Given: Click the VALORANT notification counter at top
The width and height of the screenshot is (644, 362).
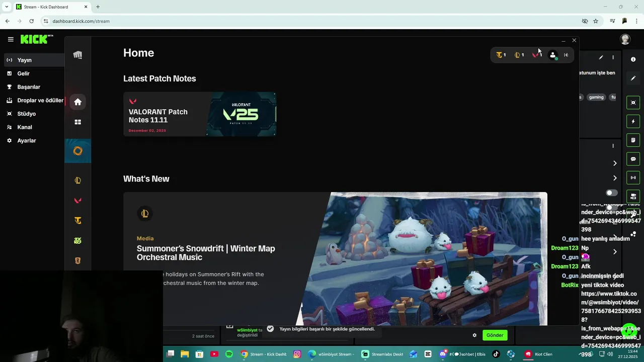Looking at the screenshot, I should [537, 55].
